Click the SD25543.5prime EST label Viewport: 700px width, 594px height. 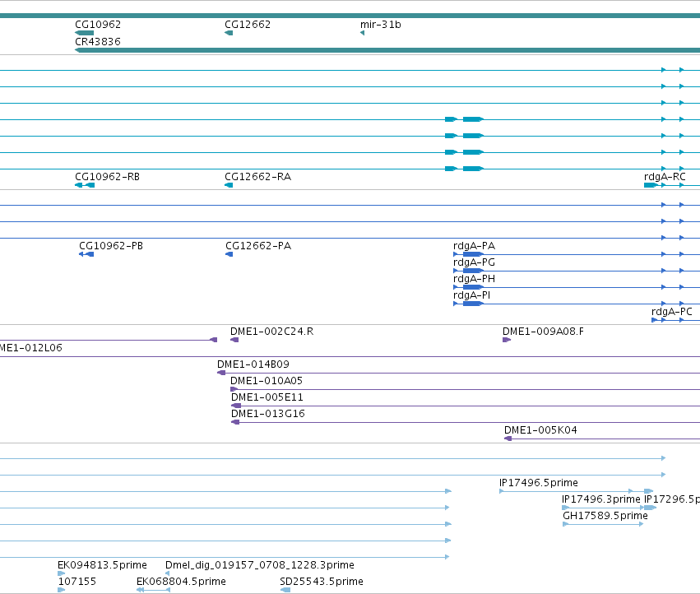click(322, 582)
